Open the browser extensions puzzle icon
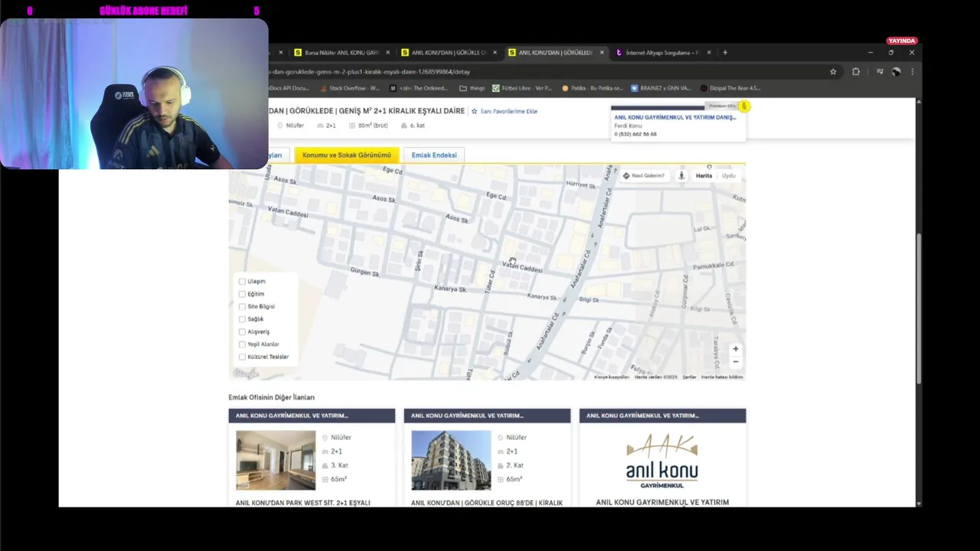Viewport: 980px width, 551px height. 856,72
